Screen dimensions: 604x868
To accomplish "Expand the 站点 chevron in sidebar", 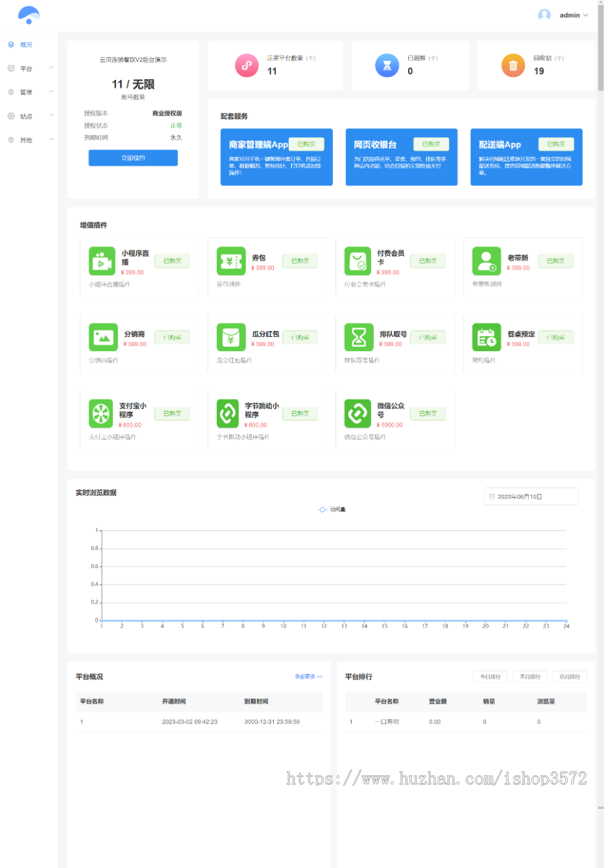I will coord(51,116).
